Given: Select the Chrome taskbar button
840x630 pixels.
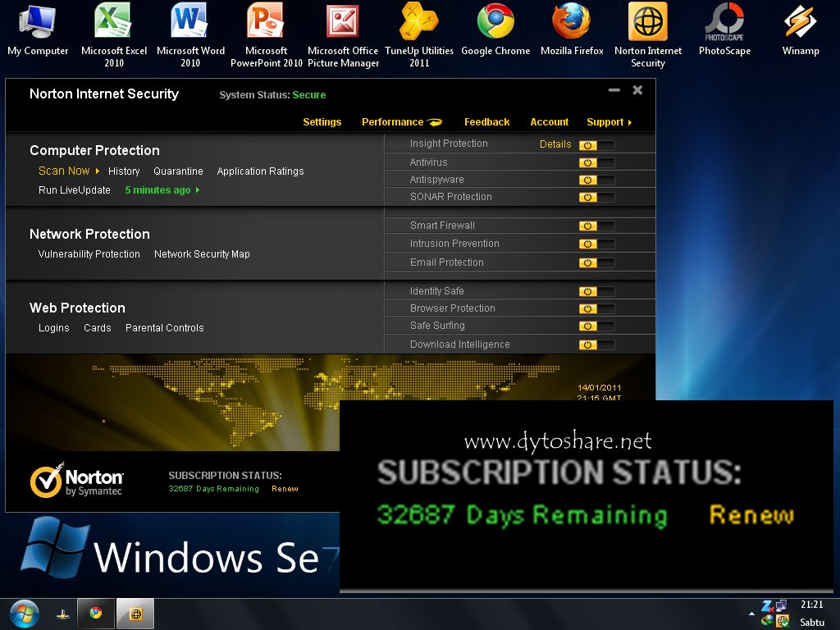Looking at the screenshot, I should [x=96, y=614].
